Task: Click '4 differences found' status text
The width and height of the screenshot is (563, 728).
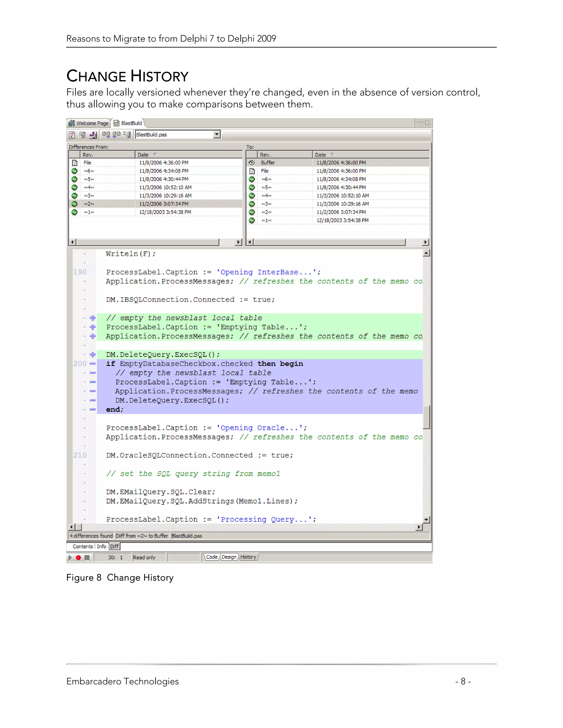Action: click(x=91, y=536)
